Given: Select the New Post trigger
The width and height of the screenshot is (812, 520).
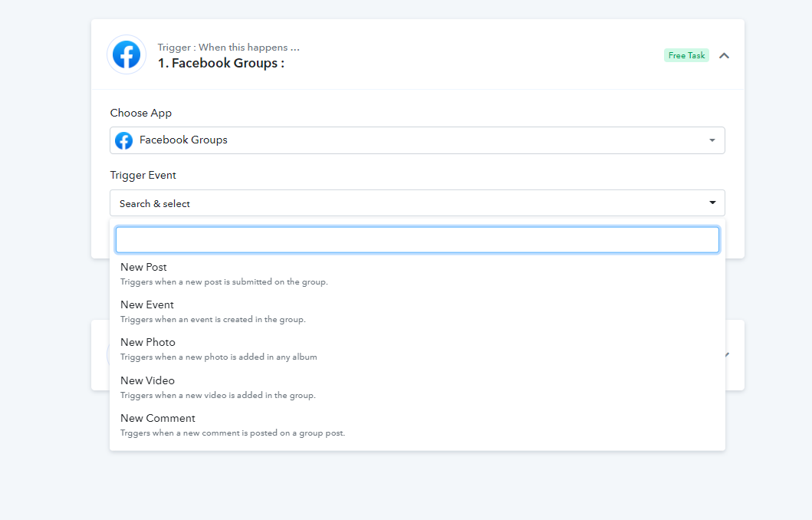Looking at the screenshot, I should 417,274.
